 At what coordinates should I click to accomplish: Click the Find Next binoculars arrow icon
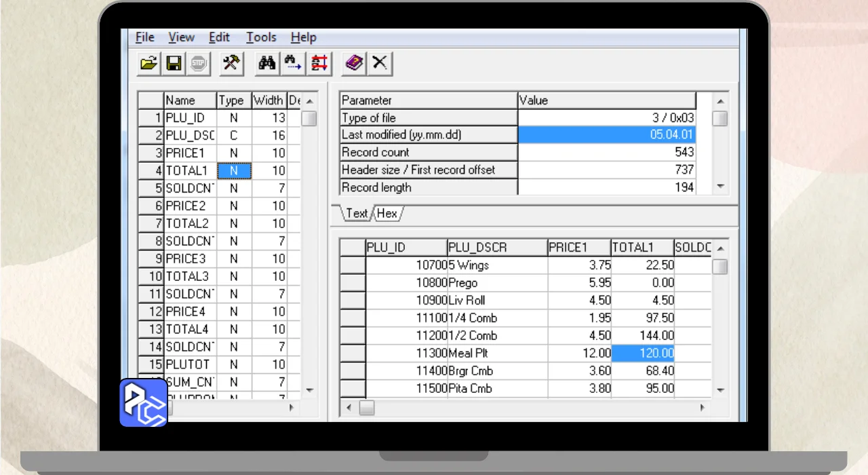coord(293,64)
